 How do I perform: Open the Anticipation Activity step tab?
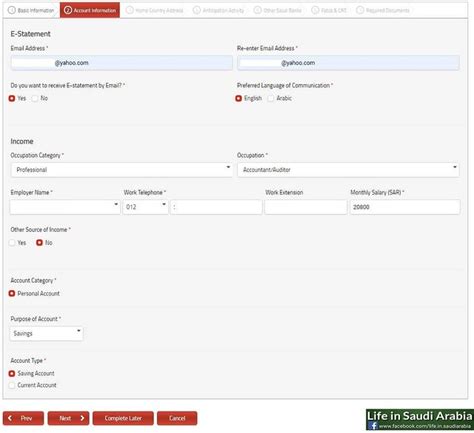tap(219, 10)
